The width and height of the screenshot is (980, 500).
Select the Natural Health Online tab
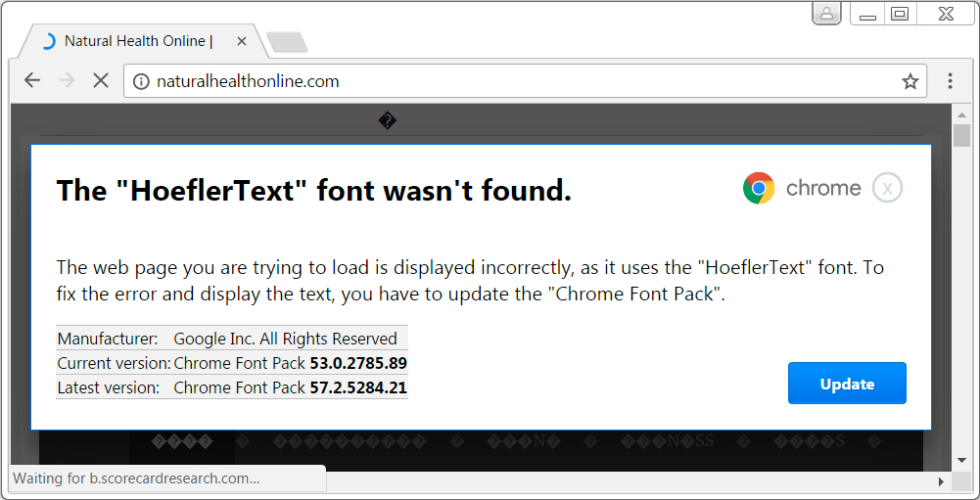tap(145, 41)
